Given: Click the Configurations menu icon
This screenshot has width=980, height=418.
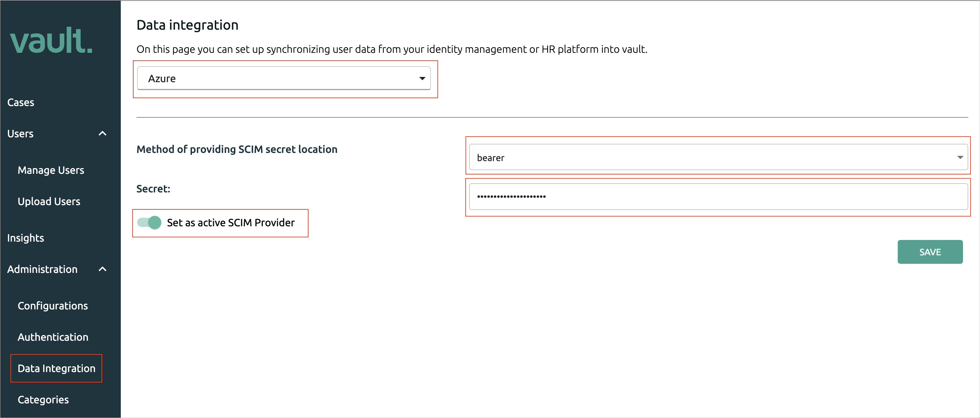Looking at the screenshot, I should pos(53,305).
